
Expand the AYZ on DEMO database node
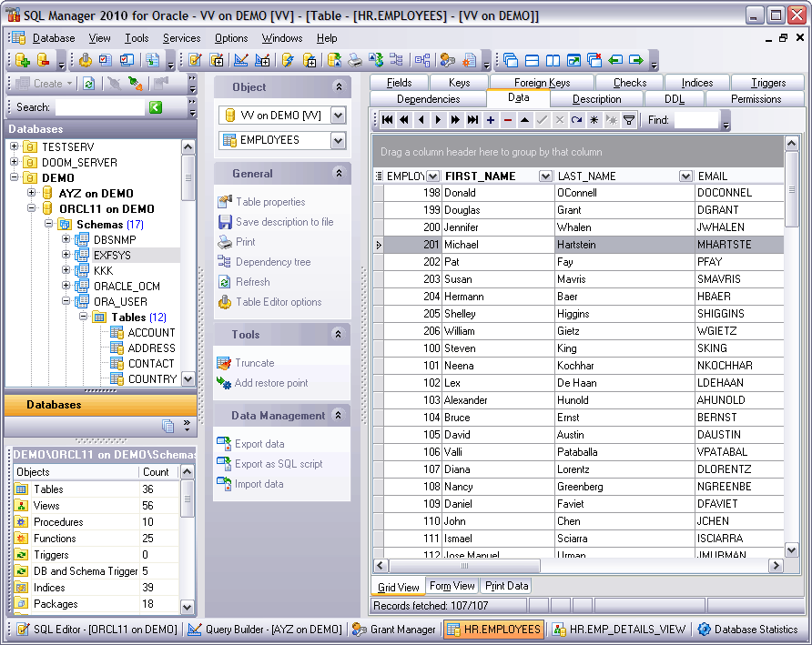pos(31,193)
